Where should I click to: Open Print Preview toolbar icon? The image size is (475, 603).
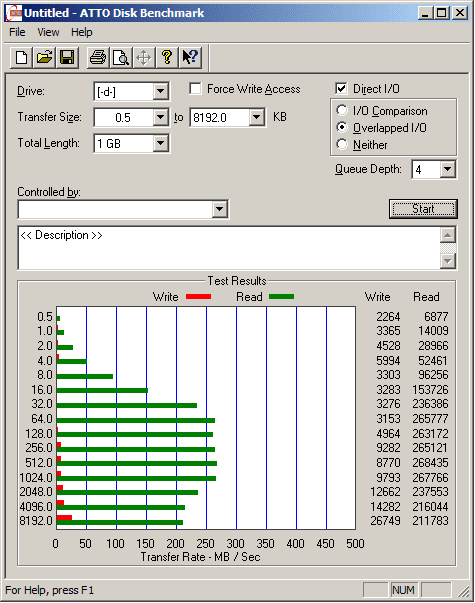click(121, 58)
